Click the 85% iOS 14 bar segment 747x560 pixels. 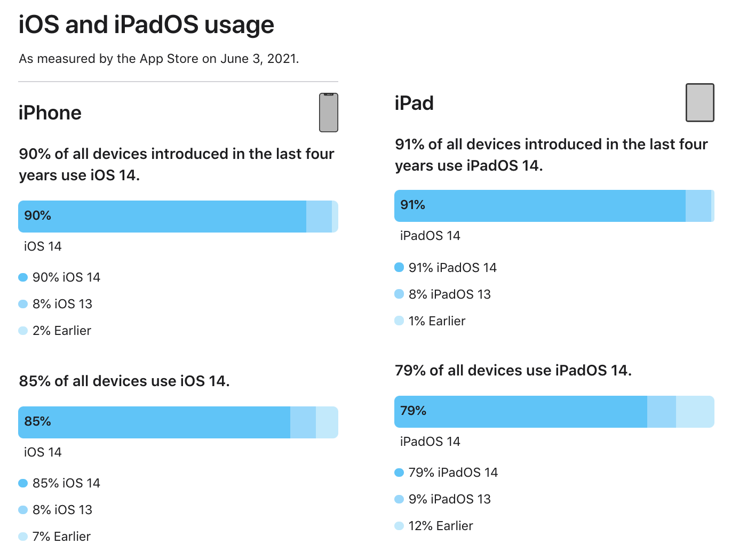(154, 422)
